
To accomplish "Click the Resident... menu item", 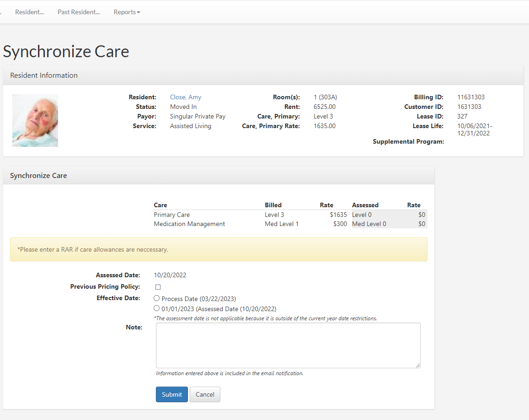I will 29,12.
